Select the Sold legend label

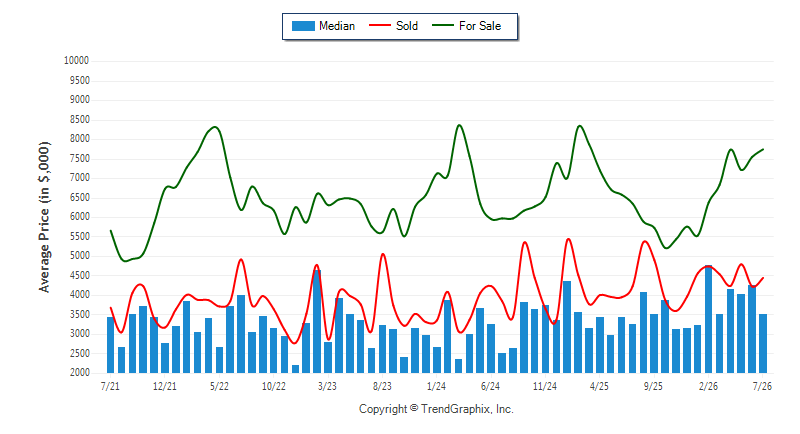pos(407,26)
